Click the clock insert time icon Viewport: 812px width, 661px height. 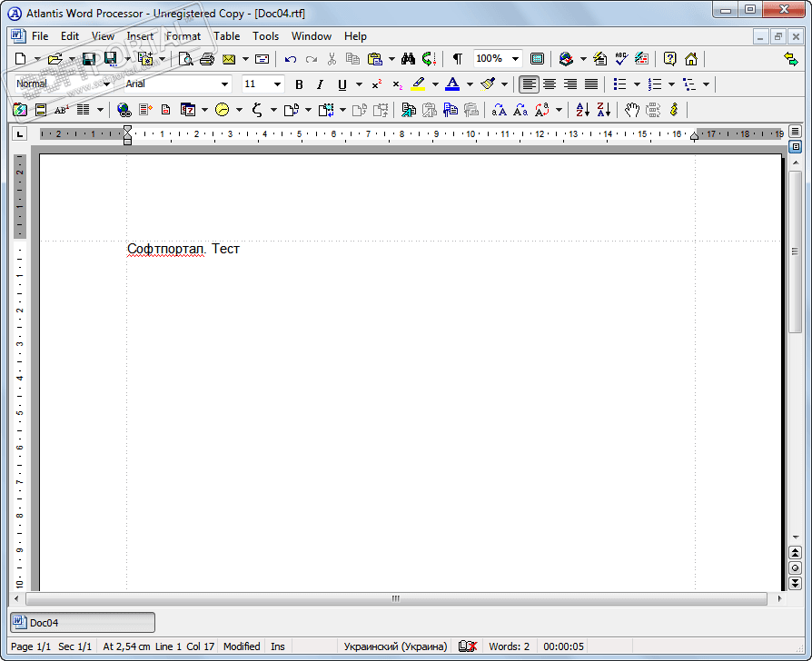(223, 110)
